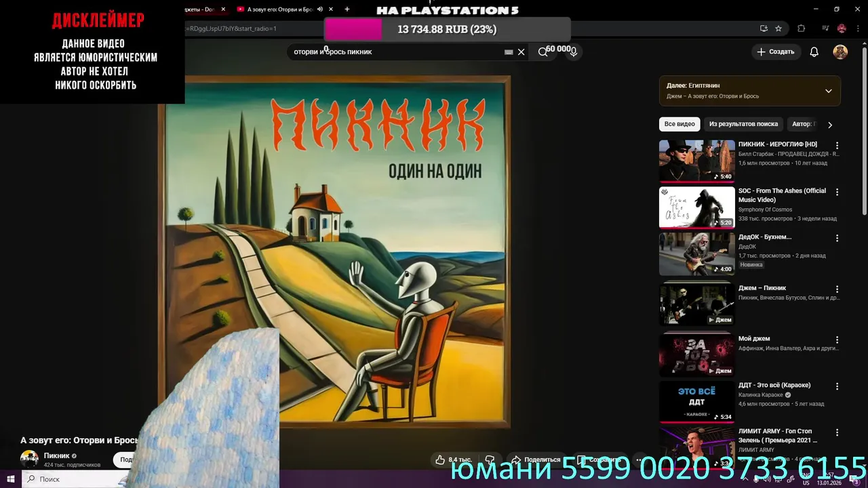
Task: Click ДедОК - Бухнем thumbnail
Action: (x=696, y=253)
